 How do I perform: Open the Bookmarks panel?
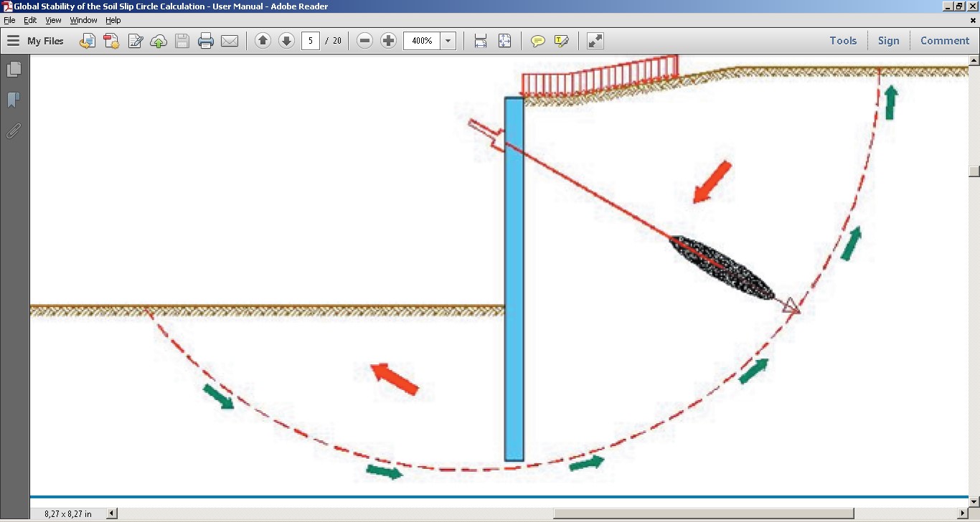tap(14, 100)
